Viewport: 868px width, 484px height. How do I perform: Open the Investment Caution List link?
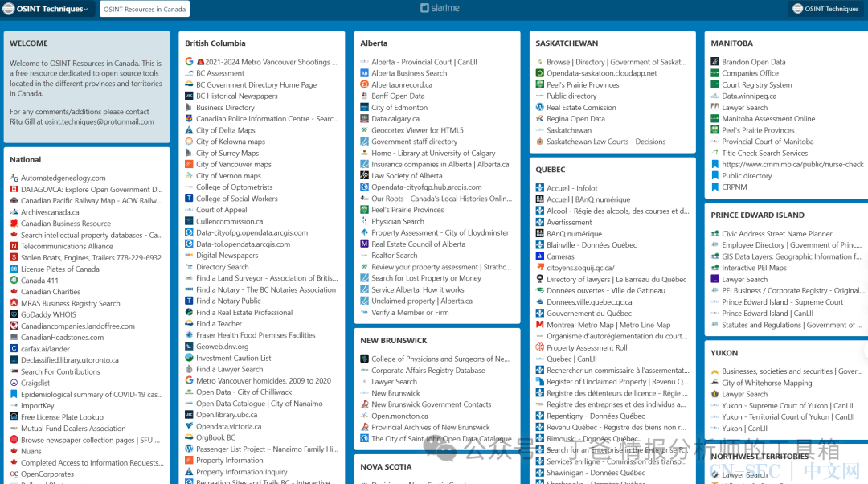[x=234, y=358]
